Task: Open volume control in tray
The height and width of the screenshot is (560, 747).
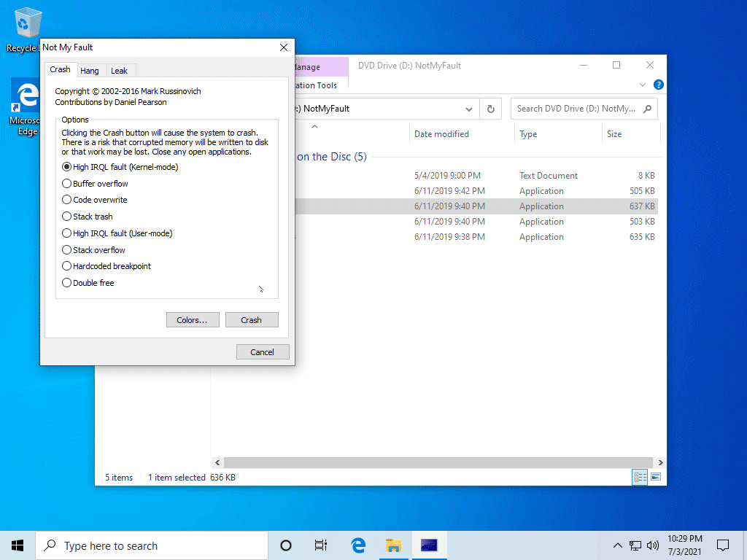Action: click(x=653, y=545)
